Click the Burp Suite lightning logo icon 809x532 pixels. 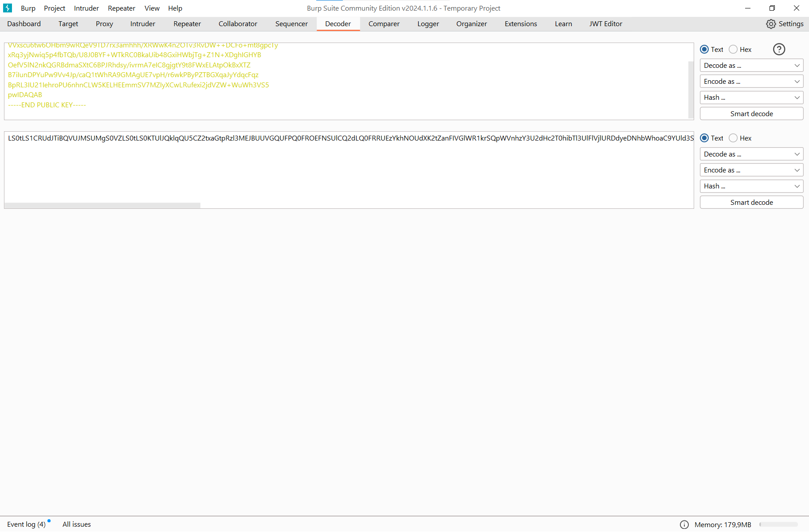point(8,8)
